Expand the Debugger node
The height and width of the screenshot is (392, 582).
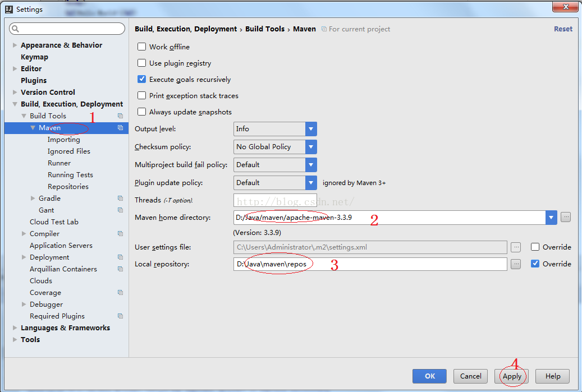[24, 305]
